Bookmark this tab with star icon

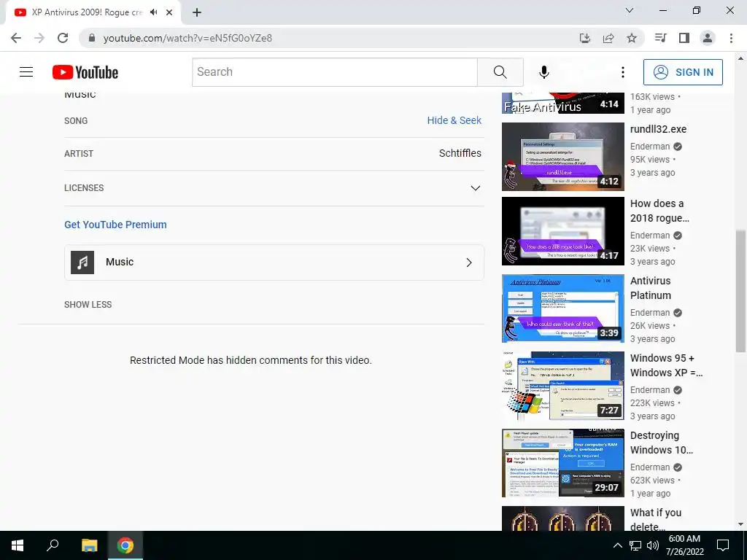click(x=632, y=38)
